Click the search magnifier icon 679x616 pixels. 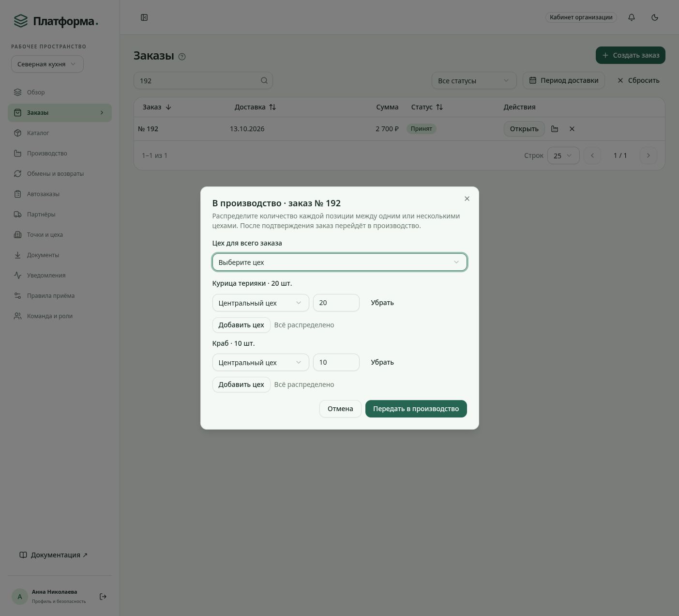pos(264,80)
